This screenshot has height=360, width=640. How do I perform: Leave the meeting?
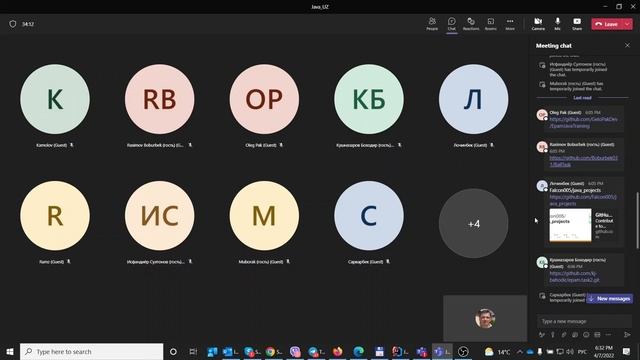tap(607, 24)
